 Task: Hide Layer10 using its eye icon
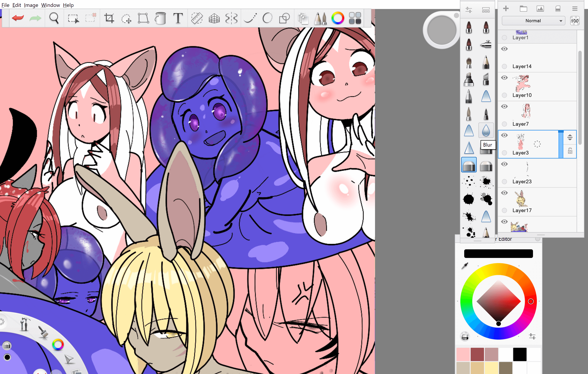pos(504,78)
